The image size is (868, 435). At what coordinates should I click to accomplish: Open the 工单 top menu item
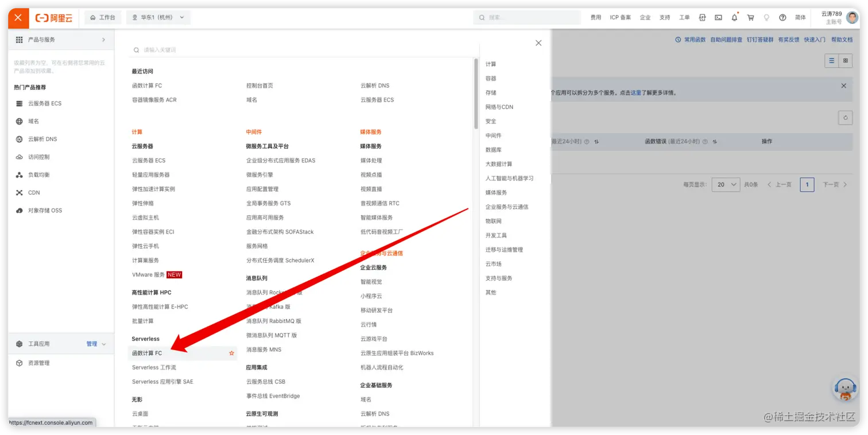click(684, 18)
